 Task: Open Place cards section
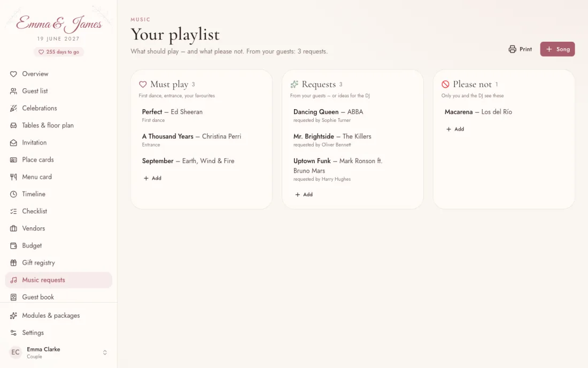58,160
